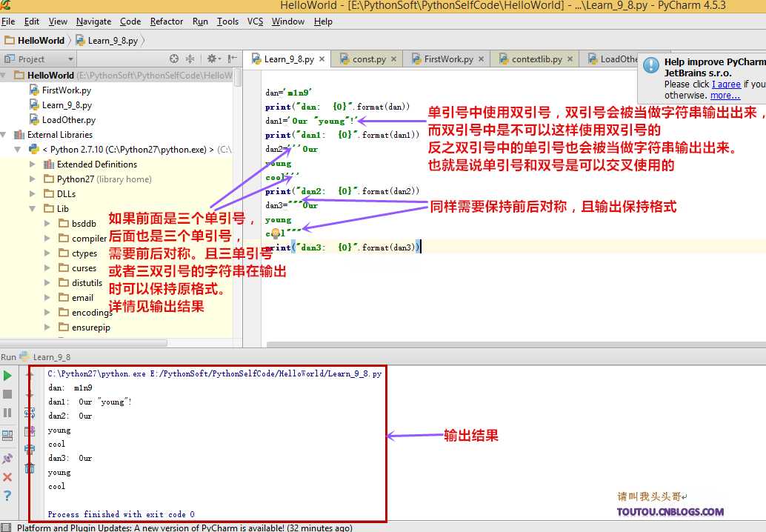Pin the Run tab using the pin icon

(x=7, y=459)
